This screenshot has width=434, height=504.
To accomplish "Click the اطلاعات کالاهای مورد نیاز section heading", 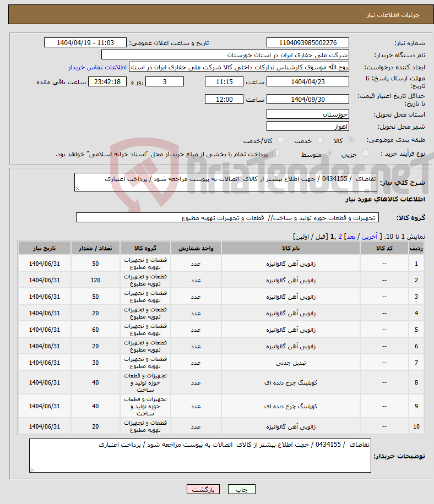I will click(385, 199).
